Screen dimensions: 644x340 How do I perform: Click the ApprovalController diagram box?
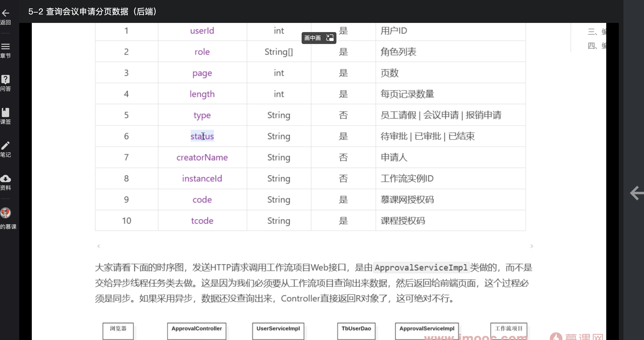[x=197, y=330]
